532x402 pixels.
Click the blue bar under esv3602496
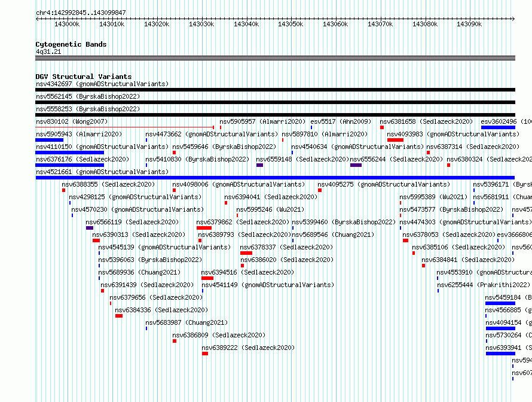click(498, 127)
